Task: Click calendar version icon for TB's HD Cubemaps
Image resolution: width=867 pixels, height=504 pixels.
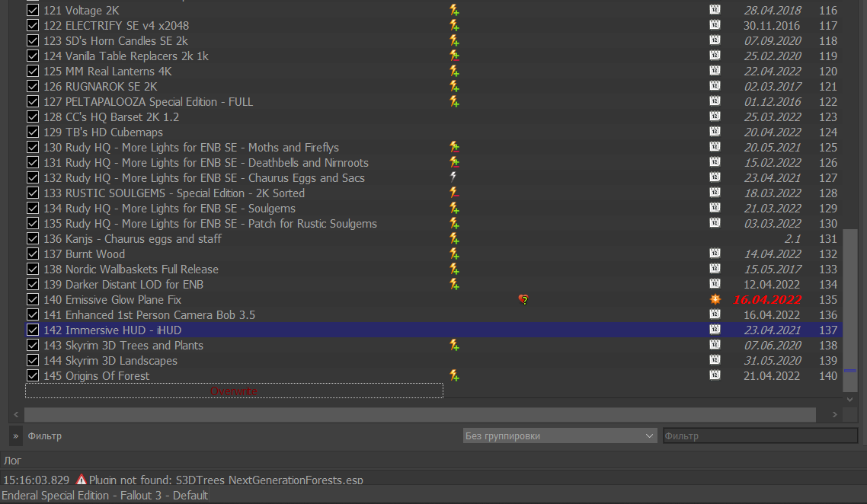Action: click(x=715, y=131)
